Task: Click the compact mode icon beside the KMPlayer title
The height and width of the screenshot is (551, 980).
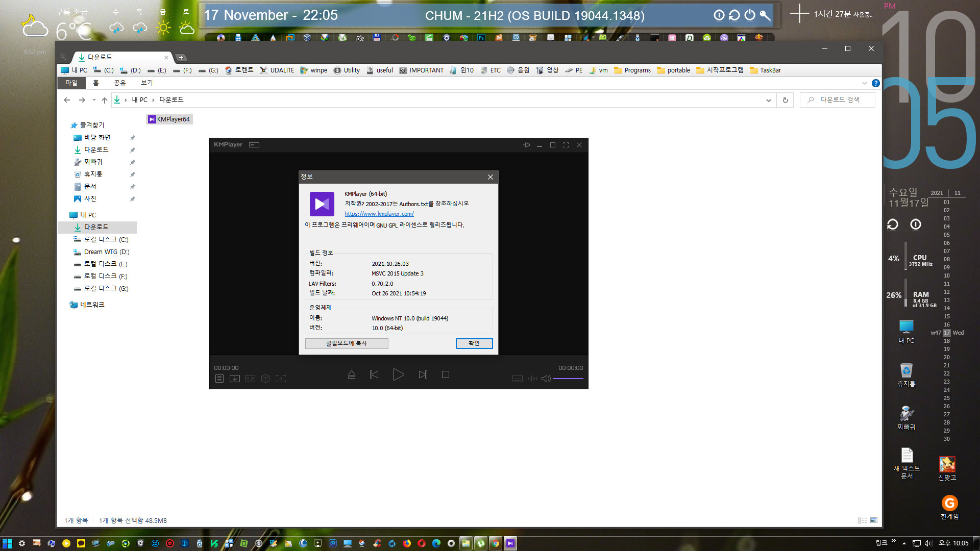Action: click(254, 145)
